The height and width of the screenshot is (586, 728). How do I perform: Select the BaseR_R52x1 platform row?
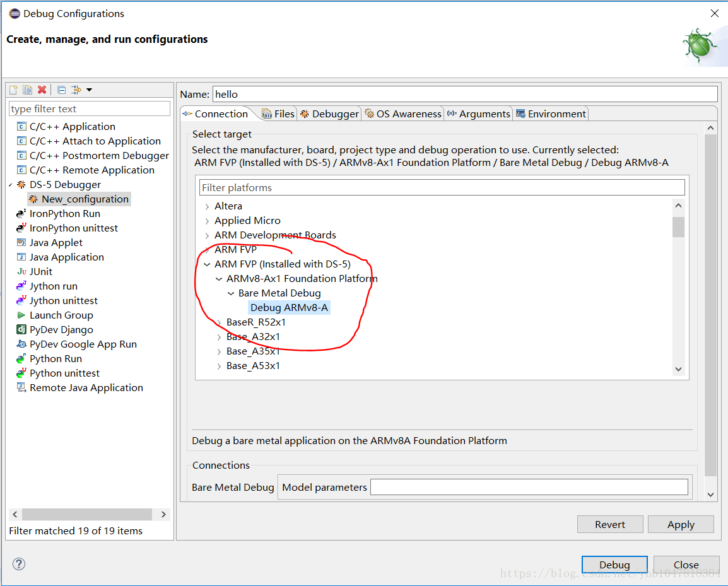click(x=256, y=322)
